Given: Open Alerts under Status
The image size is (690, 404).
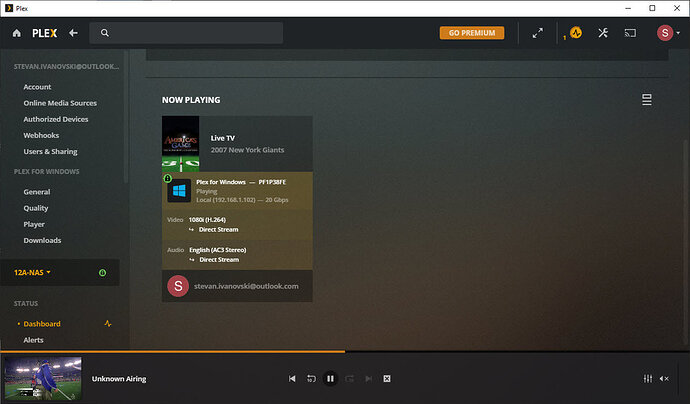Looking at the screenshot, I should click(x=33, y=340).
